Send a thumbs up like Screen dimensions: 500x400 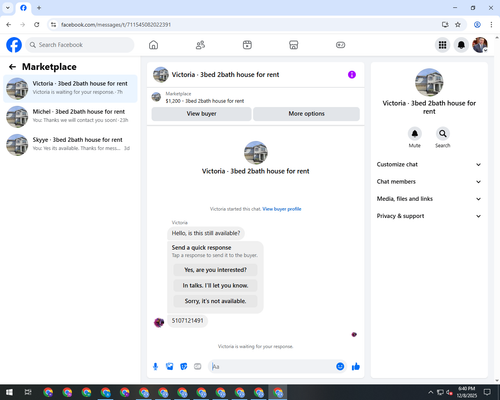[356, 367]
